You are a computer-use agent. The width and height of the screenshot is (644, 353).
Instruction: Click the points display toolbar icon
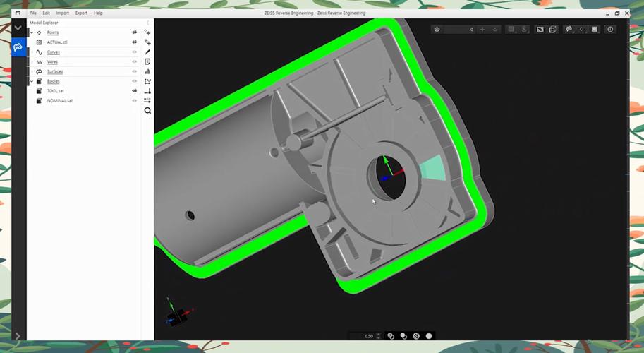[581, 29]
